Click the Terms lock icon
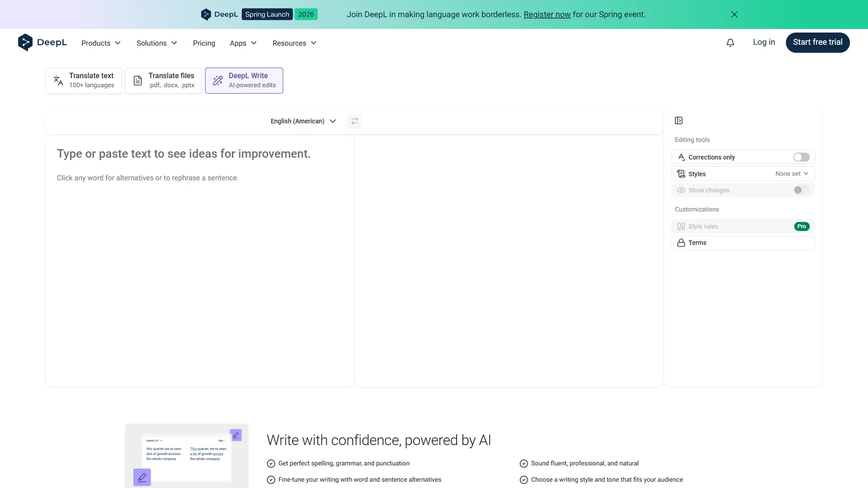Viewport: 868px width, 488px height. 681,243
